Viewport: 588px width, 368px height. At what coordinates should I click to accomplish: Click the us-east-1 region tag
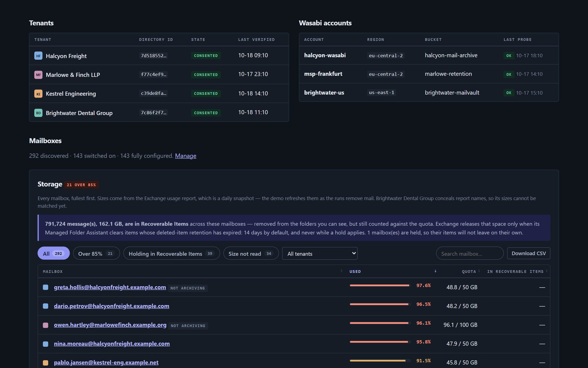point(381,93)
